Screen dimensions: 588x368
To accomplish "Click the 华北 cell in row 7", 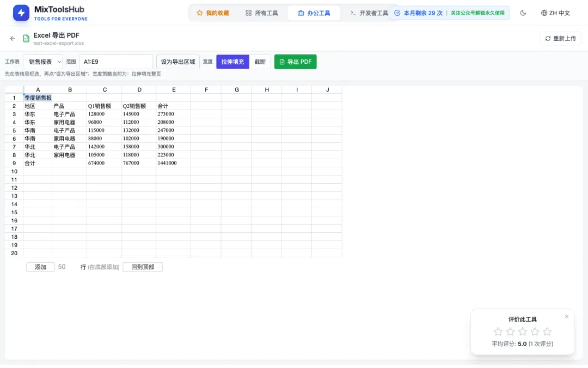I will (38, 147).
